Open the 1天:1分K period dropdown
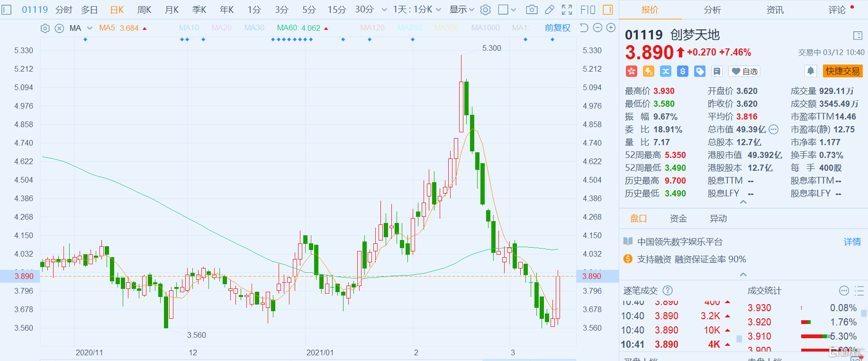 (417, 9)
